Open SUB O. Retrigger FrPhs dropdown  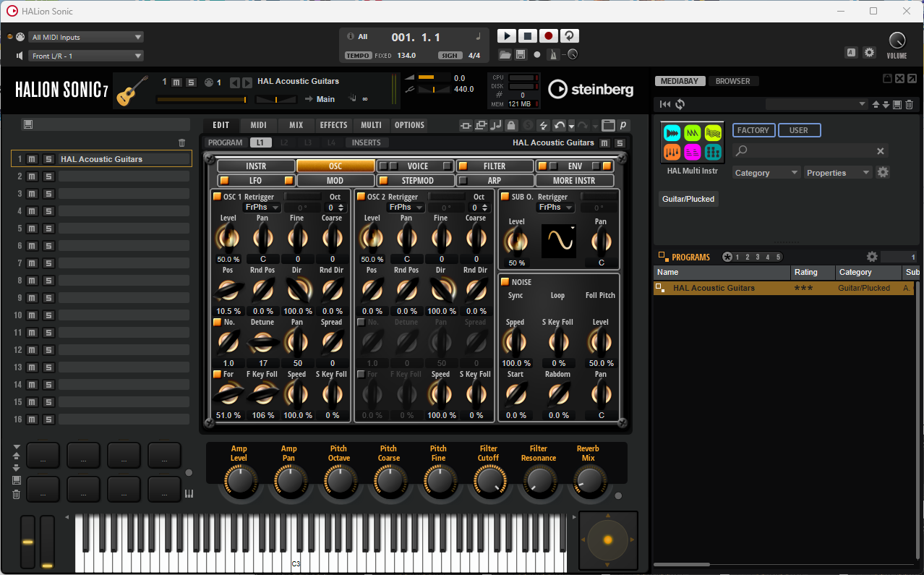[x=555, y=207]
